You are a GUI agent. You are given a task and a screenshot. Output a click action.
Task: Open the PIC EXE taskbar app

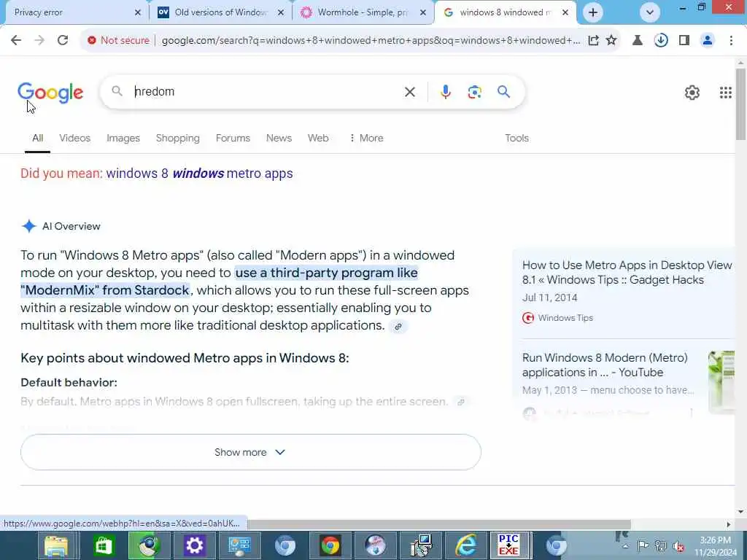pyautogui.click(x=508, y=545)
